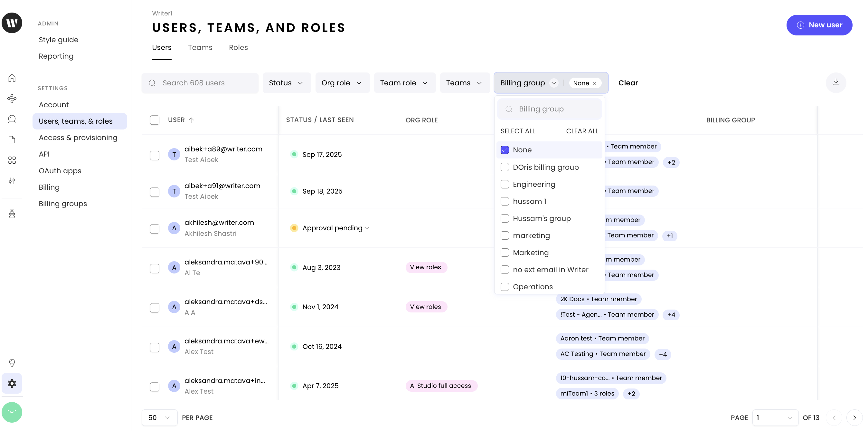Open the settings gear icon
The height and width of the screenshot is (431, 868).
point(12,383)
